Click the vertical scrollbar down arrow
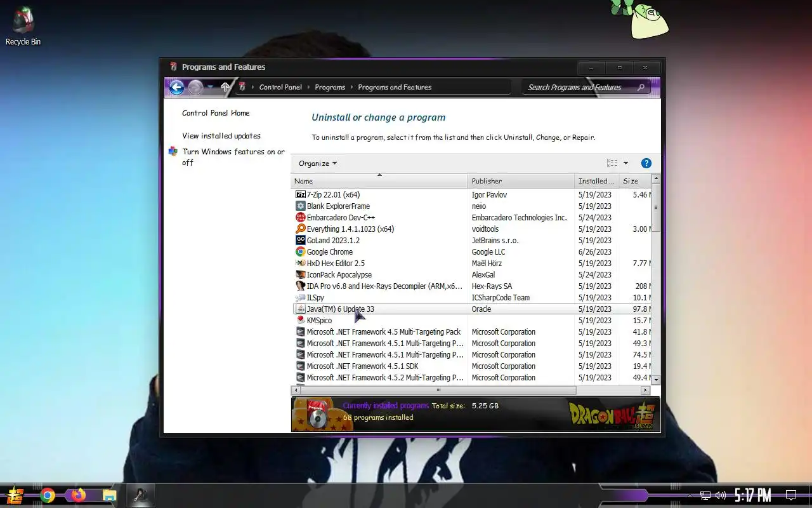 (x=656, y=379)
